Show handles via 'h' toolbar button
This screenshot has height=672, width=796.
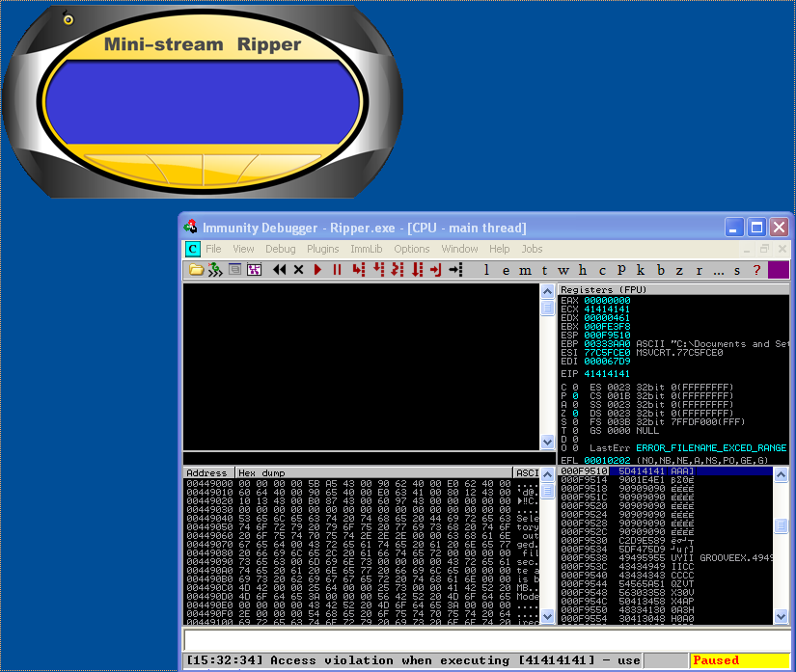click(583, 270)
